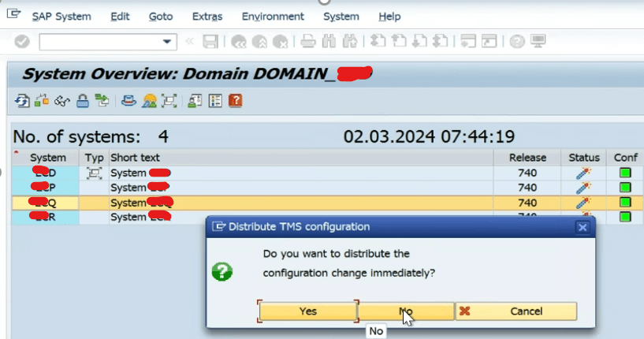Click the Release column header
The width and height of the screenshot is (644, 339).
[527, 158]
